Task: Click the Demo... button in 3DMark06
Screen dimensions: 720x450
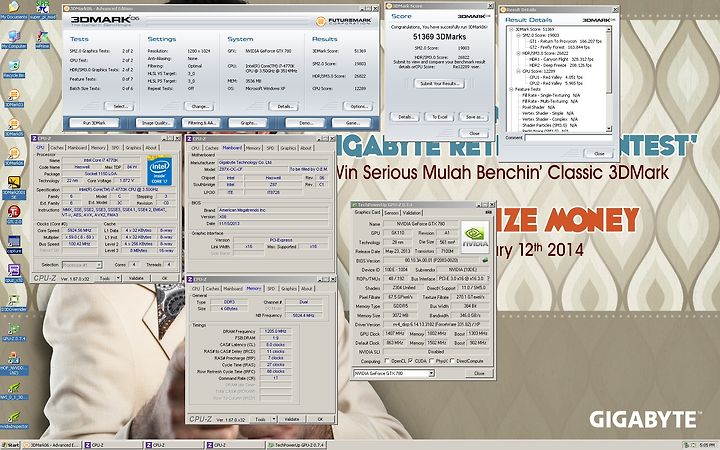Action: (306, 123)
